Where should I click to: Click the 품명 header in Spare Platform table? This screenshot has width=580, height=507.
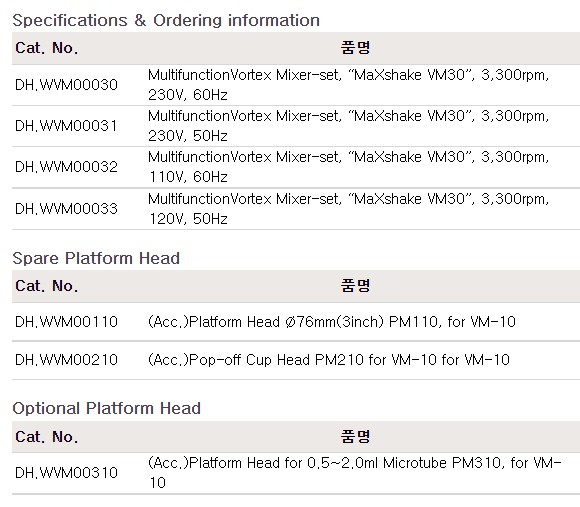click(x=355, y=286)
